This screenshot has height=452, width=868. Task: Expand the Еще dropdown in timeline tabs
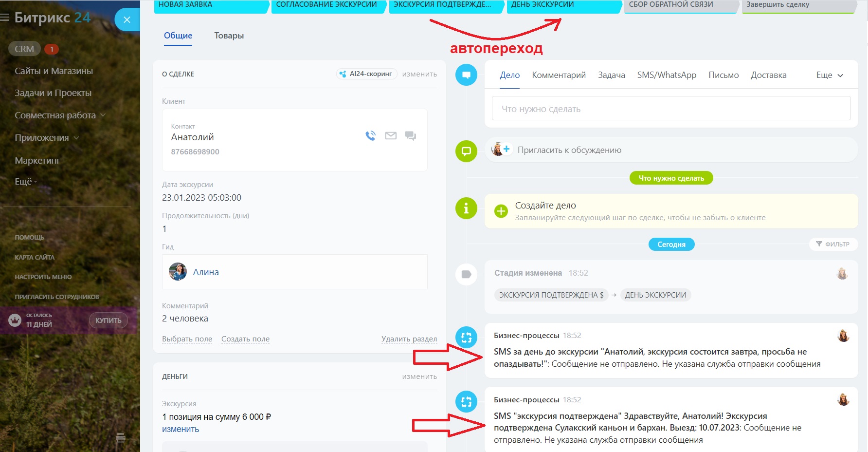[x=830, y=75]
